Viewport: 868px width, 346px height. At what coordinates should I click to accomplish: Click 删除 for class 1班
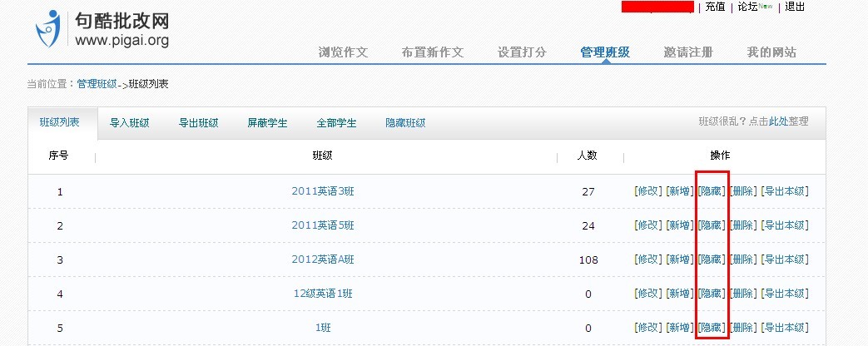tap(743, 327)
